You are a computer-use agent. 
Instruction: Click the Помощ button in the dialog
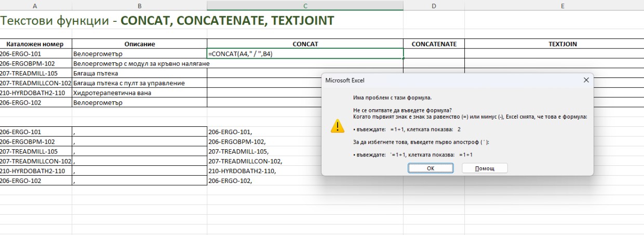pyautogui.click(x=484, y=168)
